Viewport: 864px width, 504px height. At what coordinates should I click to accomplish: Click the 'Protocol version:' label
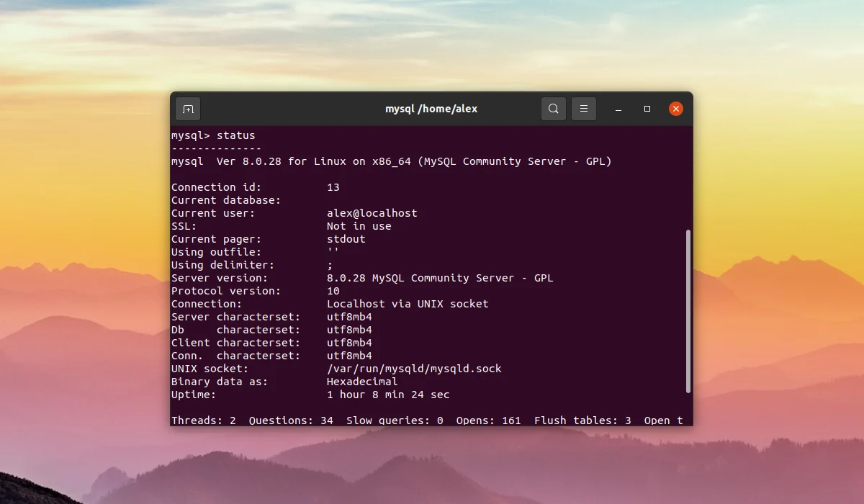pyautogui.click(x=226, y=291)
